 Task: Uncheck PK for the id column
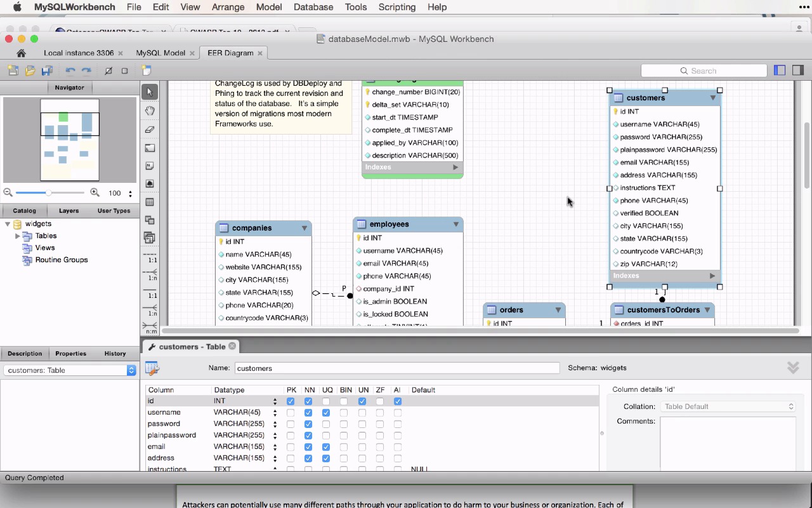(x=291, y=401)
